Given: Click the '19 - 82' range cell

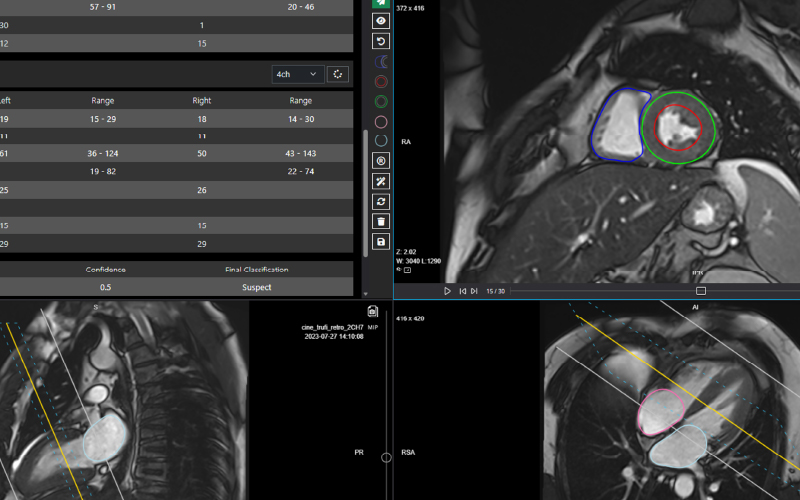Looking at the screenshot, I should (x=103, y=171).
